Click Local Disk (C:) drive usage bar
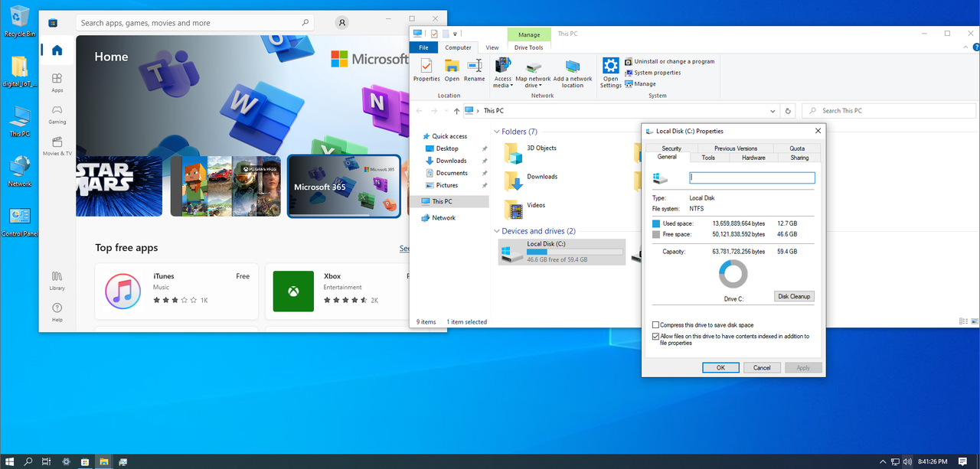Image resolution: width=980 pixels, height=469 pixels. point(575,252)
